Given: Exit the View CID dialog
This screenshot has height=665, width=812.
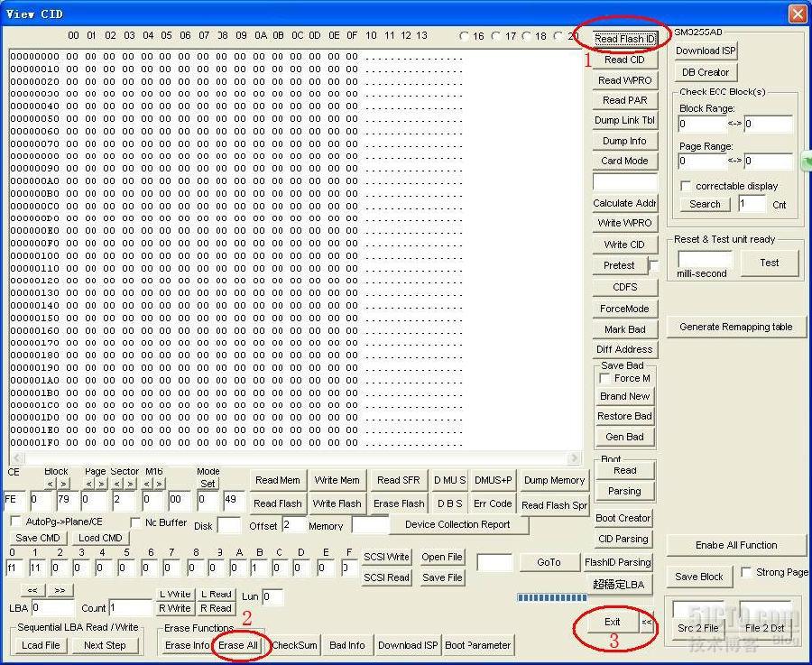Looking at the screenshot, I should pyautogui.click(x=613, y=622).
